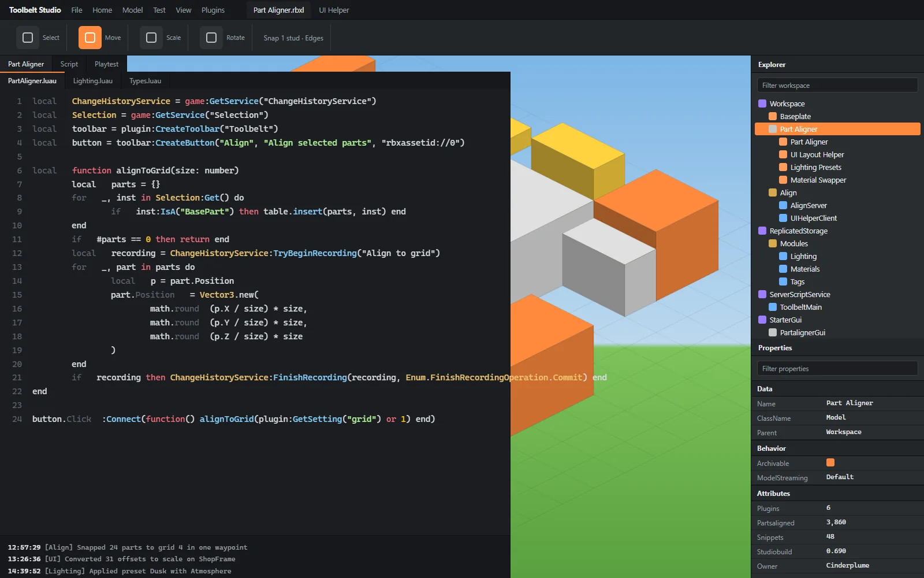Switch to Part Aligner.rbxl document tab
The width and height of the screenshot is (924, 578).
[278, 10]
